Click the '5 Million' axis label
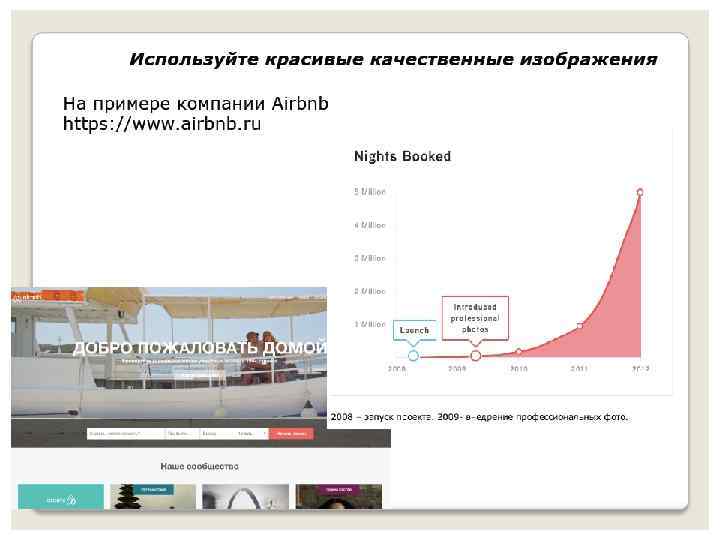Viewport: 720px width, 540px height. [370, 191]
